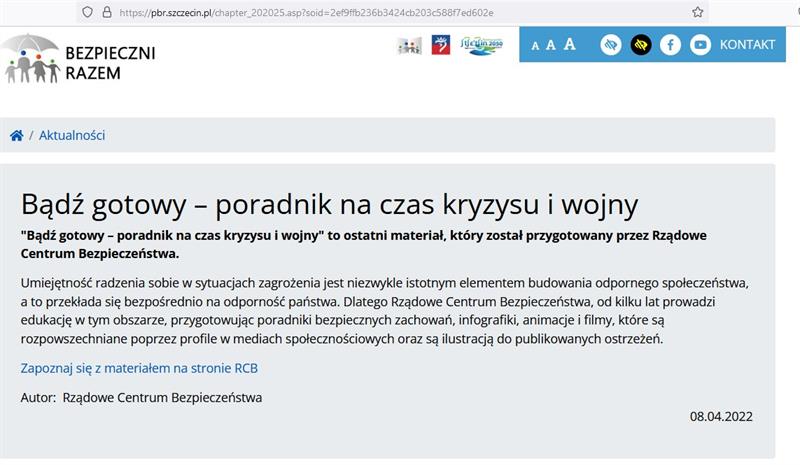Open the YouTube channel icon
The width and height of the screenshot is (800, 465).
tap(700, 45)
